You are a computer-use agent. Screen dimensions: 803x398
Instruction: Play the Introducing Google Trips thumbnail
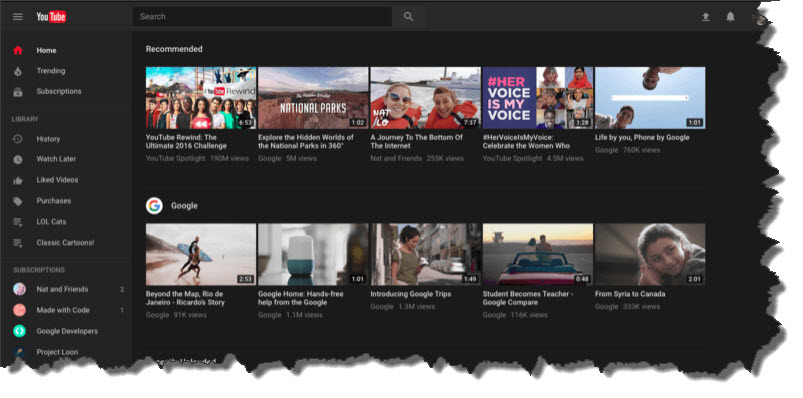(x=426, y=254)
